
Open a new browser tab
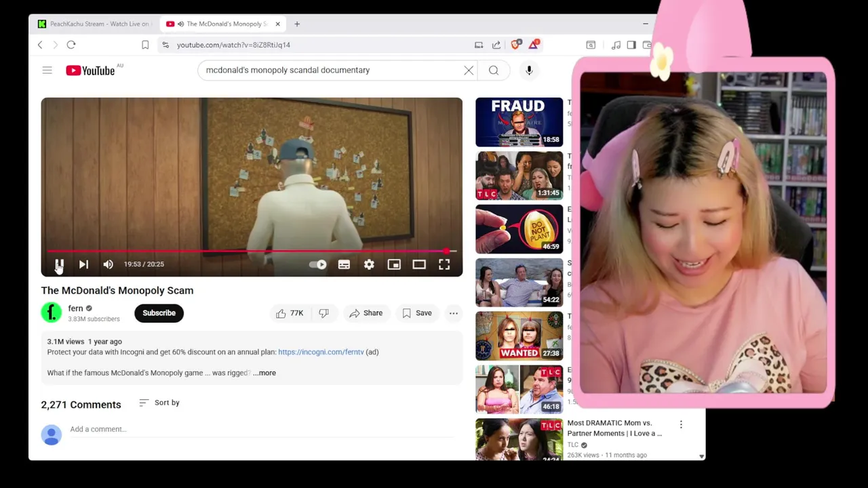pyautogui.click(x=296, y=24)
